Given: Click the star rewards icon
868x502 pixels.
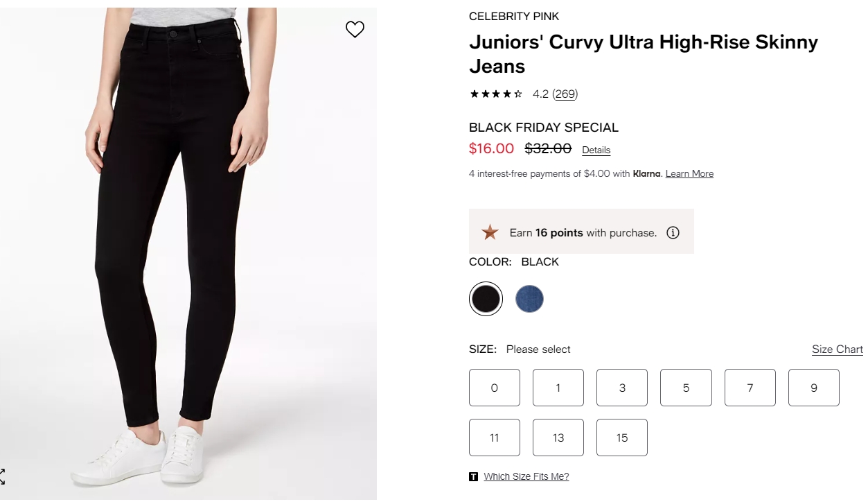Looking at the screenshot, I should point(490,232).
